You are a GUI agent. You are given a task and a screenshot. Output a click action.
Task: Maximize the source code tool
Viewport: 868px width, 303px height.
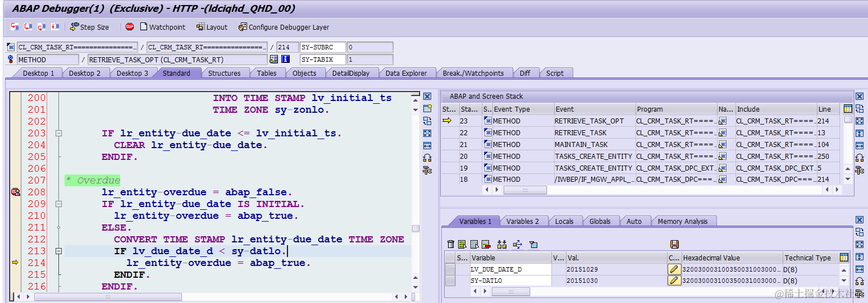tap(427, 133)
